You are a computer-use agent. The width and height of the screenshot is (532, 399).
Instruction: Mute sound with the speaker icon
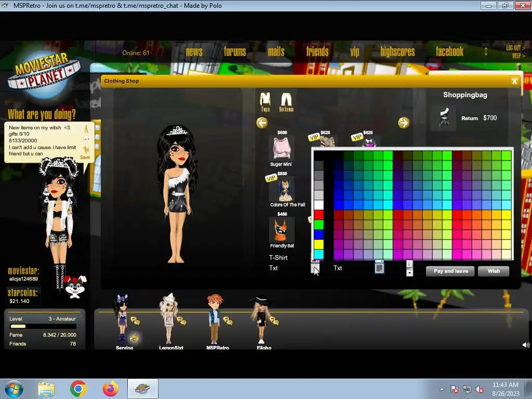(x=526, y=345)
